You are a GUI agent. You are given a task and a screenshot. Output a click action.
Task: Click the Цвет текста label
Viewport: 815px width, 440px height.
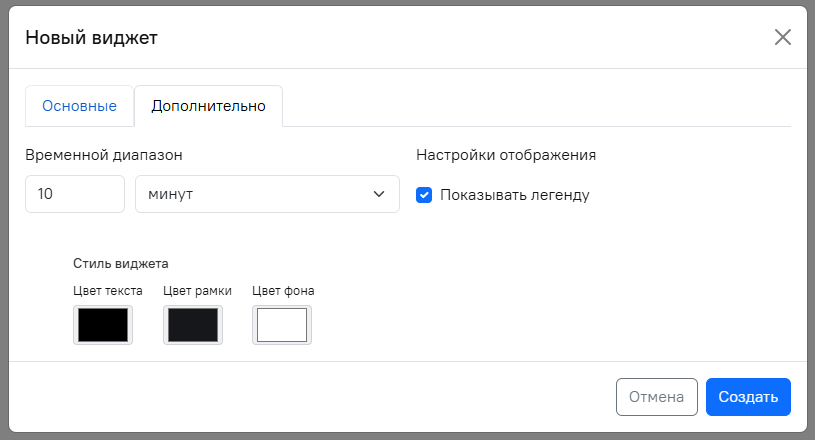click(x=108, y=291)
